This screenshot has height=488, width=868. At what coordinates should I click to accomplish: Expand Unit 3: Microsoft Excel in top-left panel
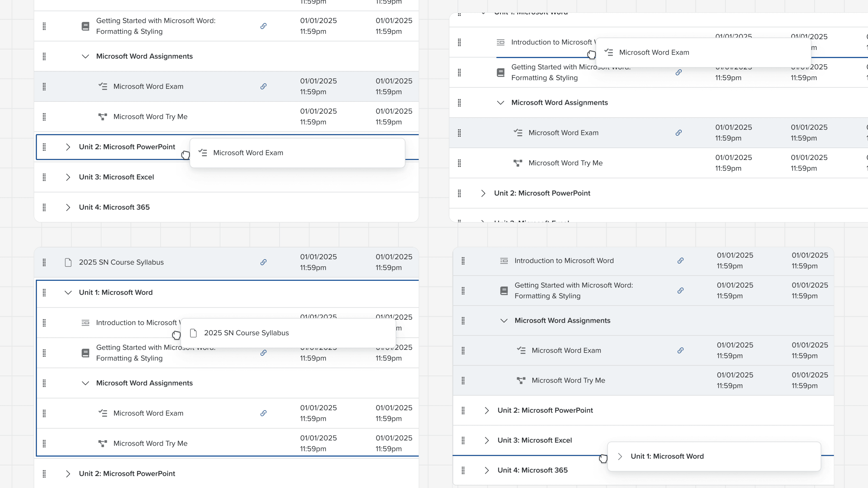pos(68,177)
